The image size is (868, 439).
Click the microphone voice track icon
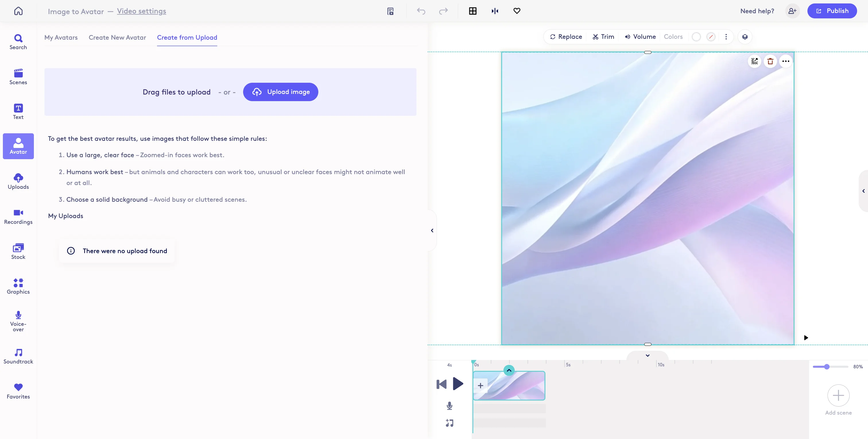click(x=449, y=406)
